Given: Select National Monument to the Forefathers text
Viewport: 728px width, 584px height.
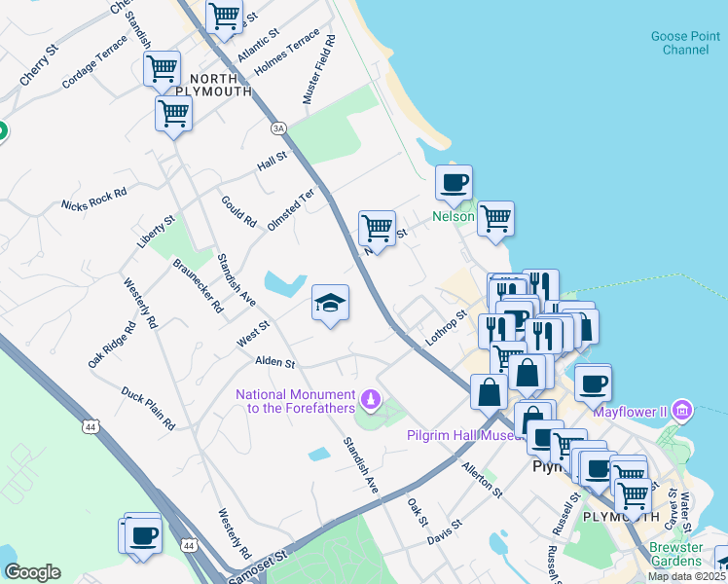Looking at the screenshot, I should 296,401.
